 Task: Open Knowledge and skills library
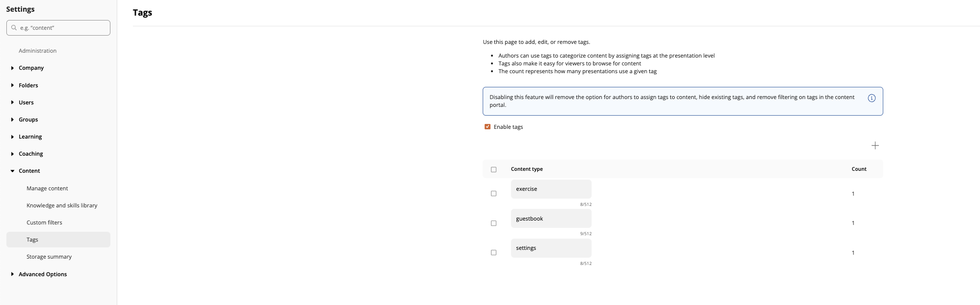point(62,205)
